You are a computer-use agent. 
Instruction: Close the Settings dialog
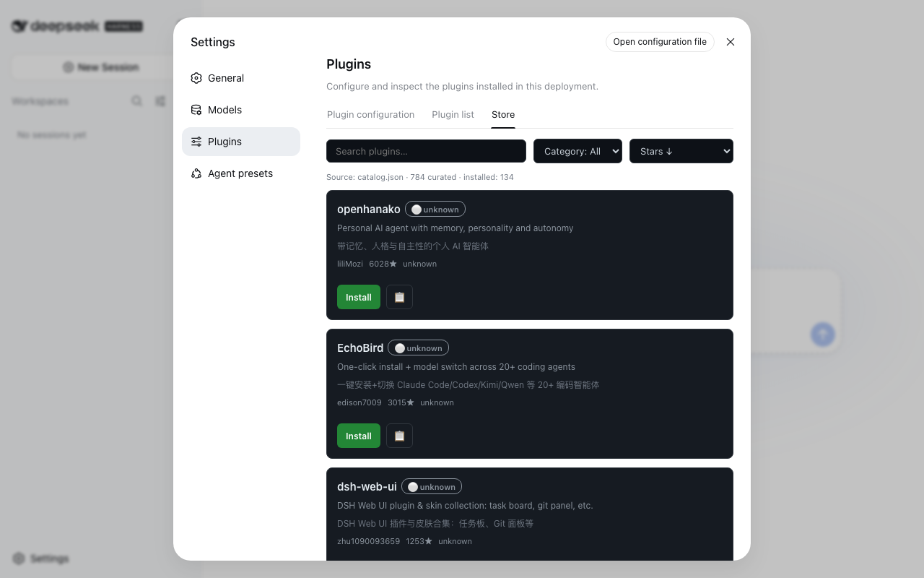(731, 42)
